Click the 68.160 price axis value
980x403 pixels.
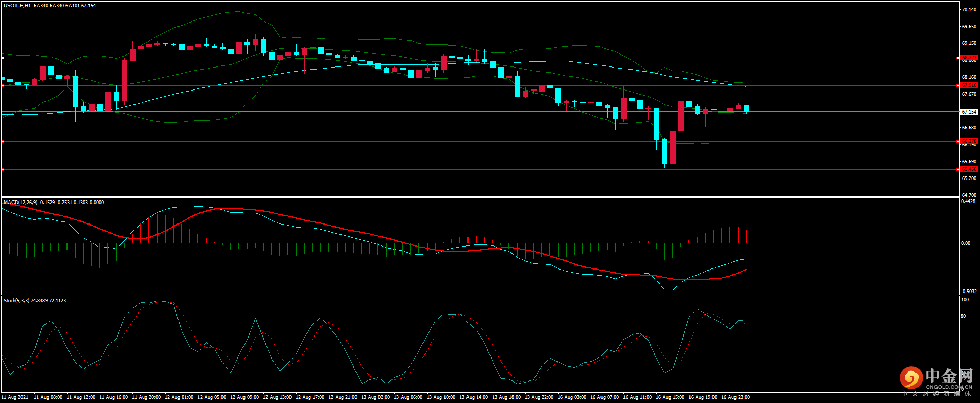pos(969,77)
